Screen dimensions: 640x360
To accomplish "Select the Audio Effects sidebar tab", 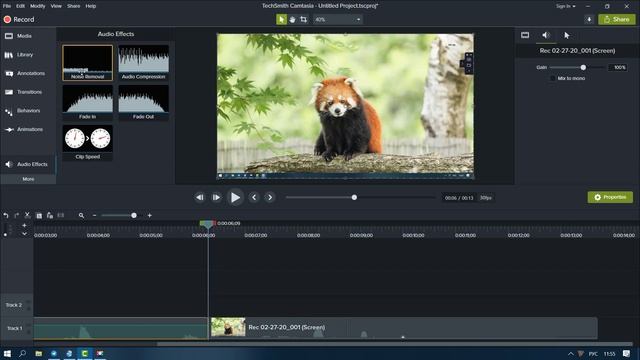I will point(27,164).
